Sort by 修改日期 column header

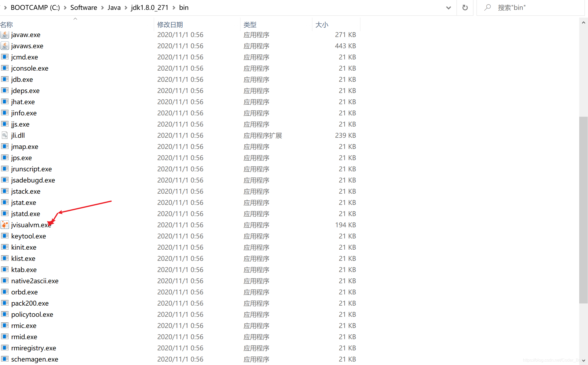170,25
